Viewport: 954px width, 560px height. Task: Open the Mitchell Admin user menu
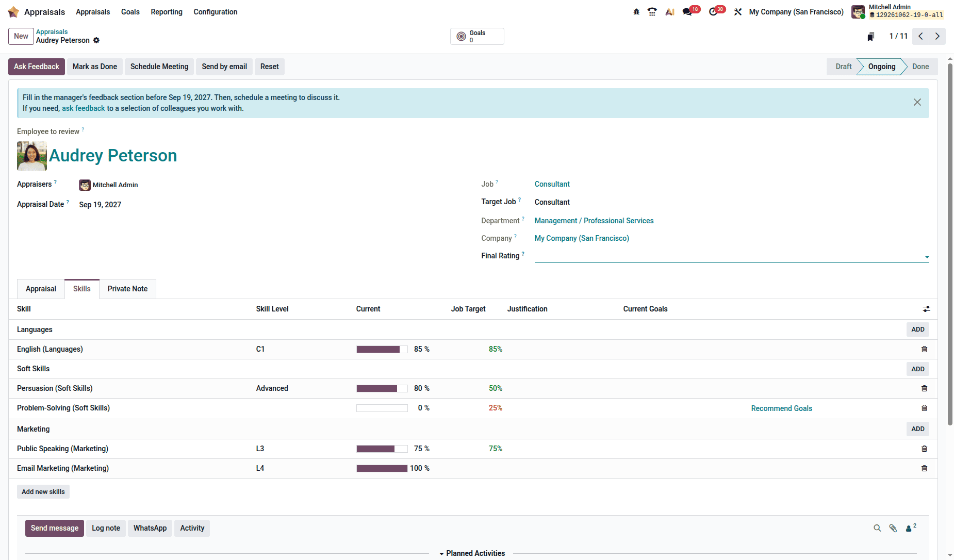pyautogui.click(x=898, y=11)
